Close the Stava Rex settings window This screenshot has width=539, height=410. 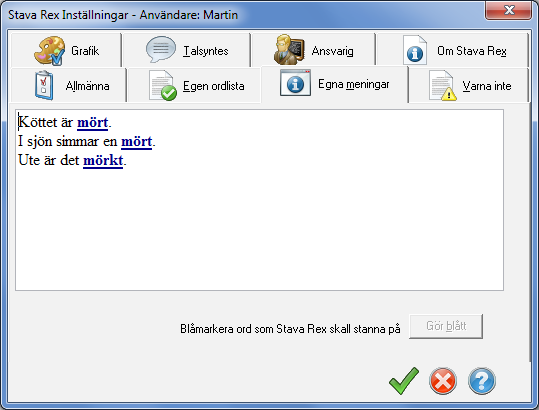point(508,10)
